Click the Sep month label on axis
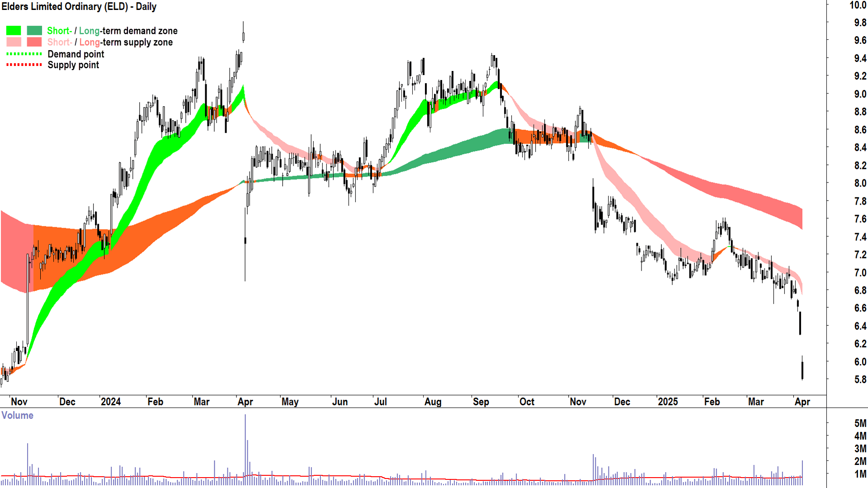 (x=481, y=402)
